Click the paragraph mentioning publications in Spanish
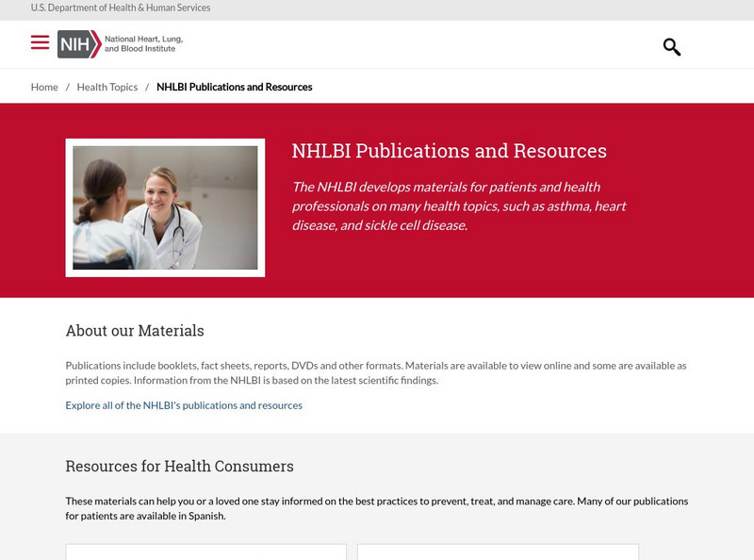The image size is (754, 560). click(376, 508)
